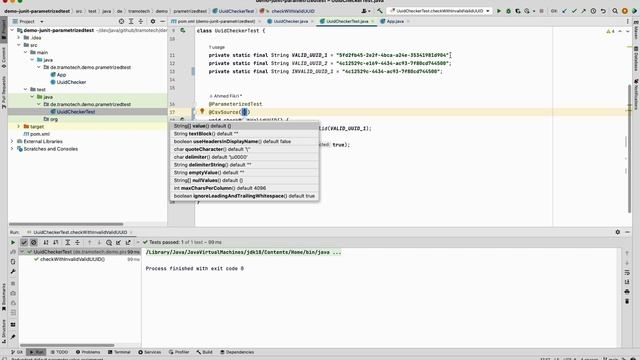640x360 pixels.
Task: Open the Build tool window
Action: click(204, 352)
